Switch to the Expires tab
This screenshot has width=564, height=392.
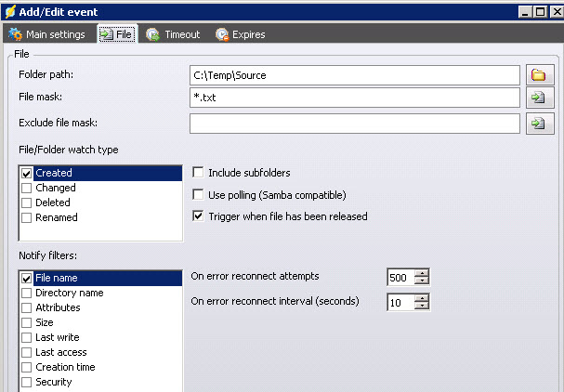pos(240,34)
